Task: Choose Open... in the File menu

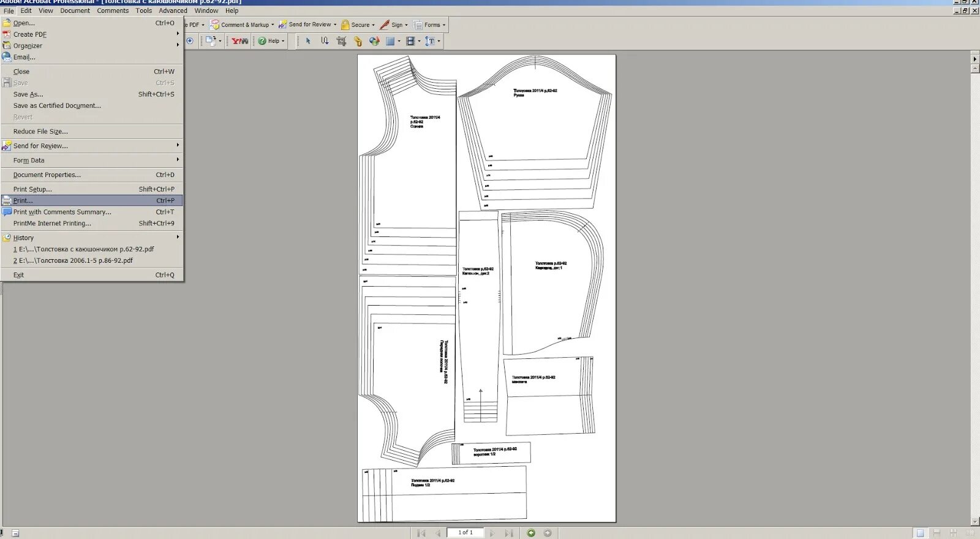Action: pyautogui.click(x=92, y=23)
